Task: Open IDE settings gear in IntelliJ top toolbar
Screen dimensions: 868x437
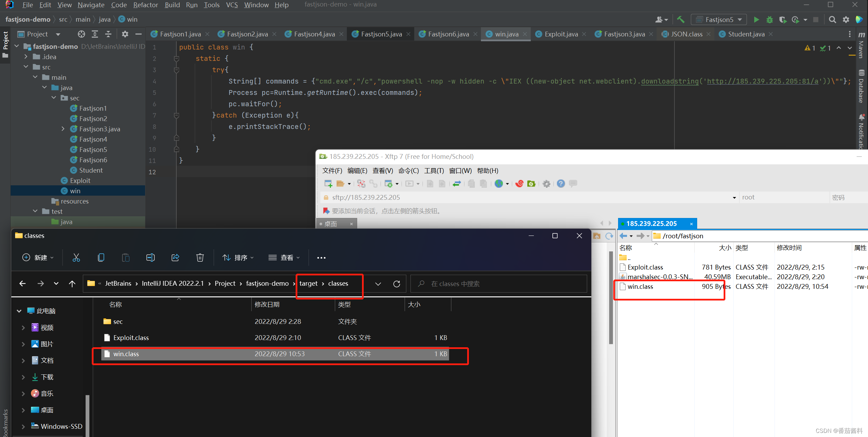Action: point(846,20)
